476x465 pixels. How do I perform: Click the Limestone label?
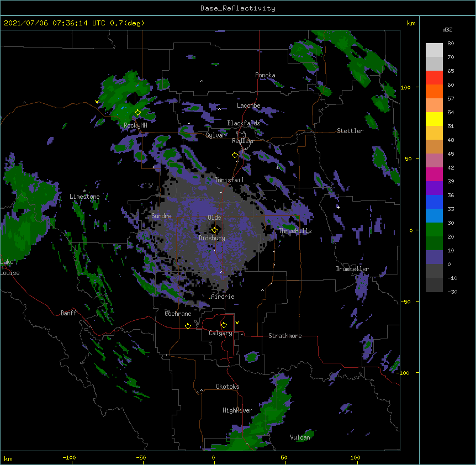pos(84,197)
